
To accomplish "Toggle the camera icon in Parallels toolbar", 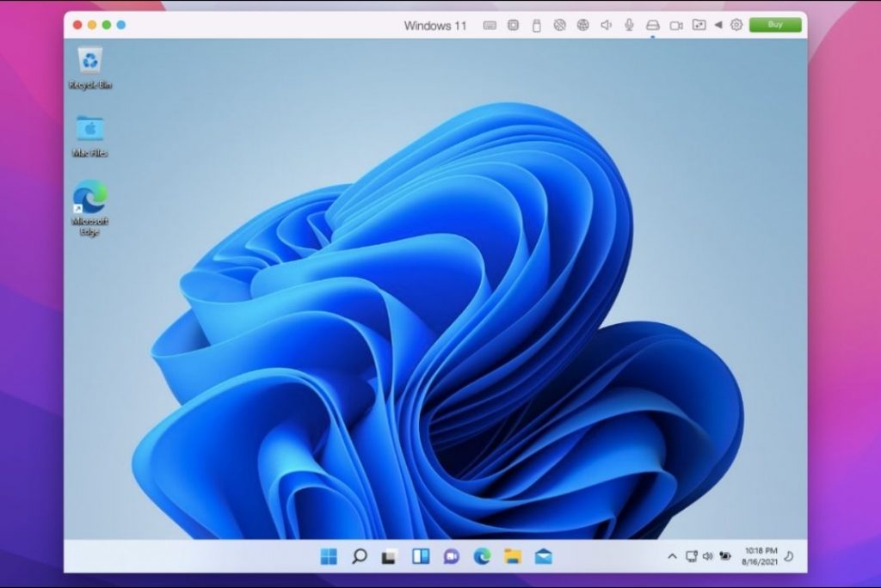I will (x=676, y=26).
